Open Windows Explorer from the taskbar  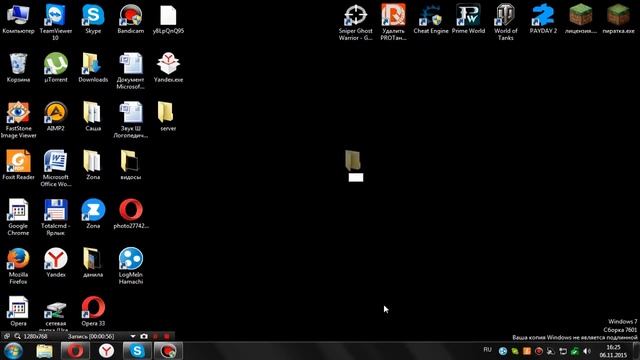click(x=44, y=351)
